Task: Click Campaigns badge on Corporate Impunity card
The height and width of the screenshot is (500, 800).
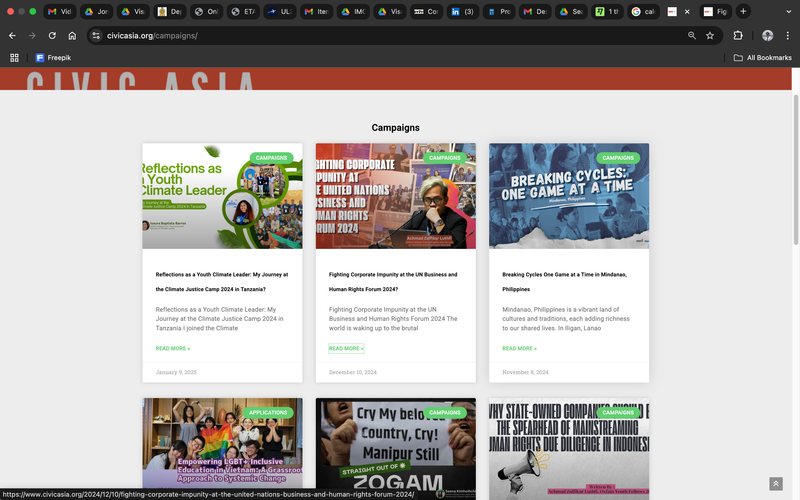Action: click(445, 158)
